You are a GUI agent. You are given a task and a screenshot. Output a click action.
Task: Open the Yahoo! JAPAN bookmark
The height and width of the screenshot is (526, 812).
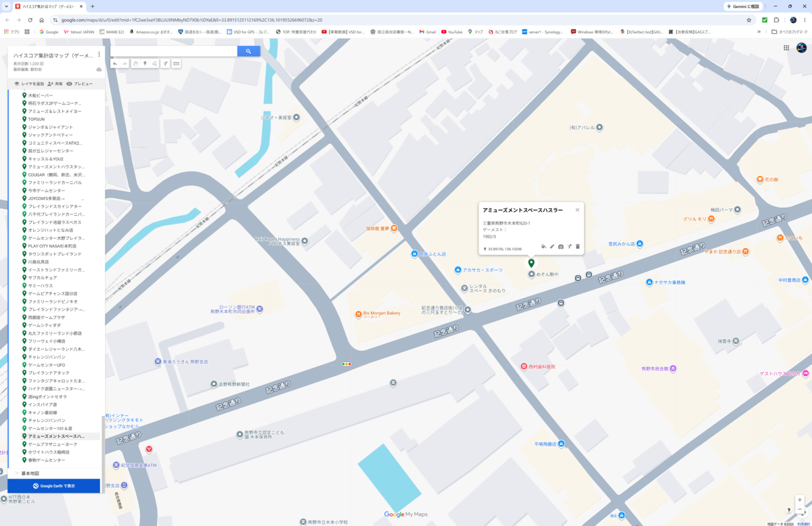point(78,32)
